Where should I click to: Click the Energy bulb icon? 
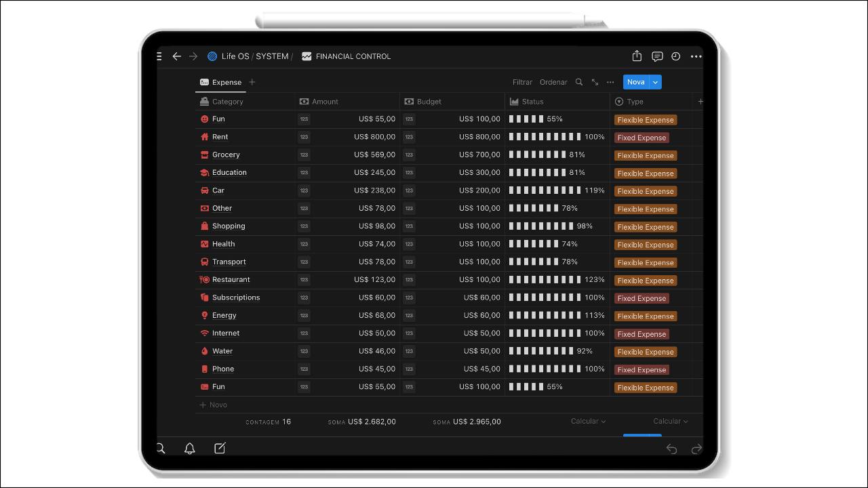click(205, 315)
